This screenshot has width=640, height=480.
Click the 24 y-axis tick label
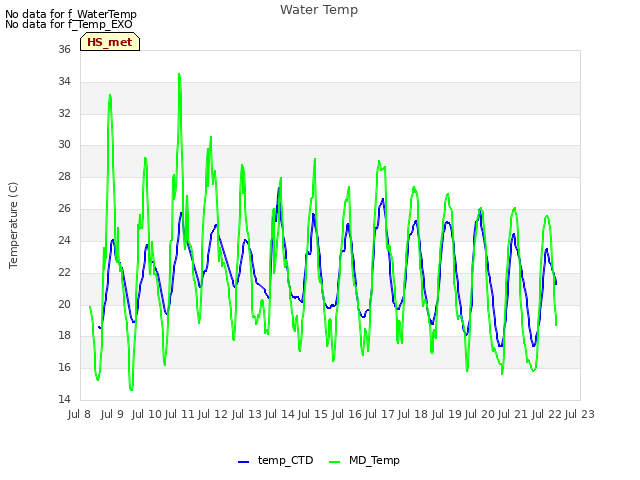click(x=64, y=240)
